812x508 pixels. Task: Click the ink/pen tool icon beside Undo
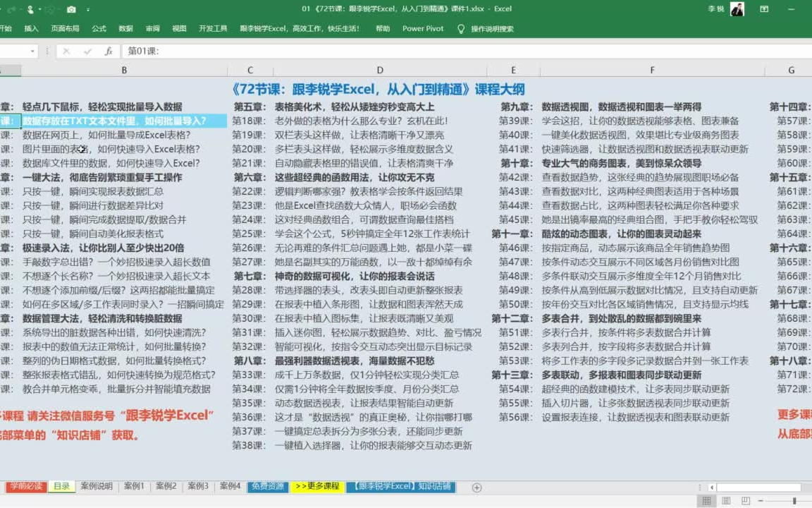[30, 10]
